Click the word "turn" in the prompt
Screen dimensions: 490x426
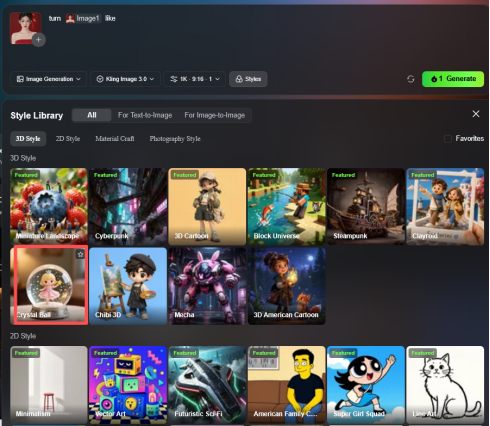pyautogui.click(x=55, y=18)
